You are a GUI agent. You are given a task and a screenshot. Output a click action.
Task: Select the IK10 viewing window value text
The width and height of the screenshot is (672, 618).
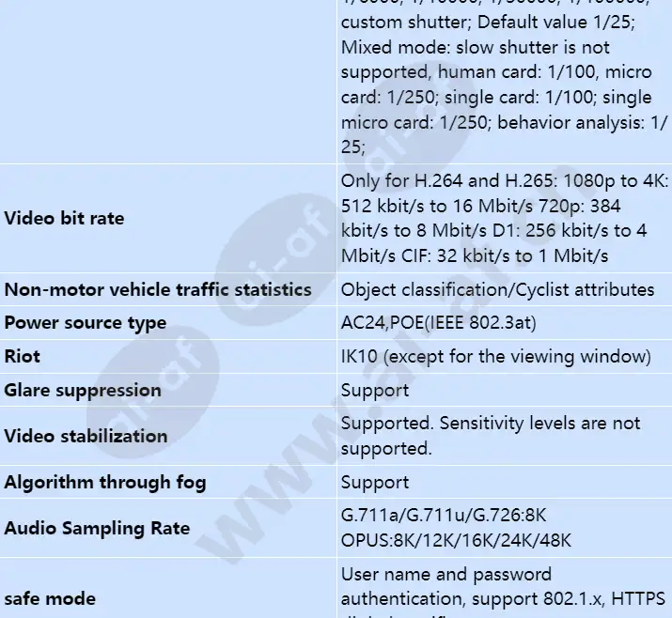(x=496, y=357)
